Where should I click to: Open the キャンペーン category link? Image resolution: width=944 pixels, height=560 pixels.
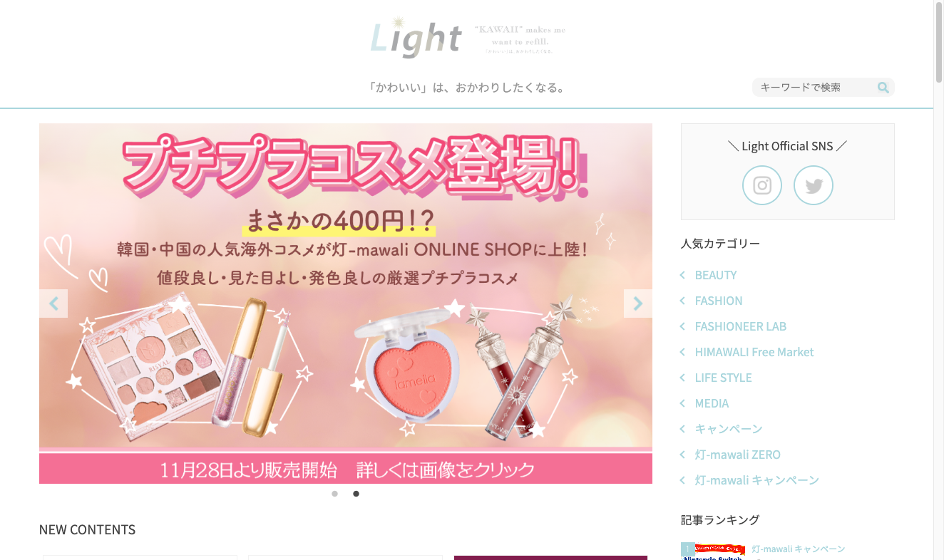(729, 429)
